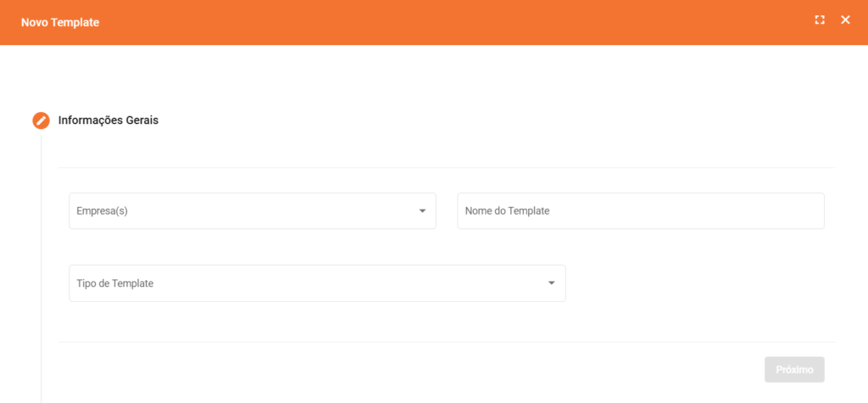This screenshot has width=868, height=403.
Task: Focus the Nome do Template input
Action: coord(640,210)
